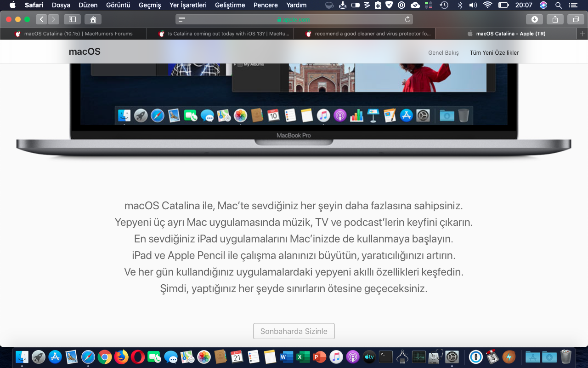
Task: Open Terminal from the Dock
Action: tap(385, 356)
